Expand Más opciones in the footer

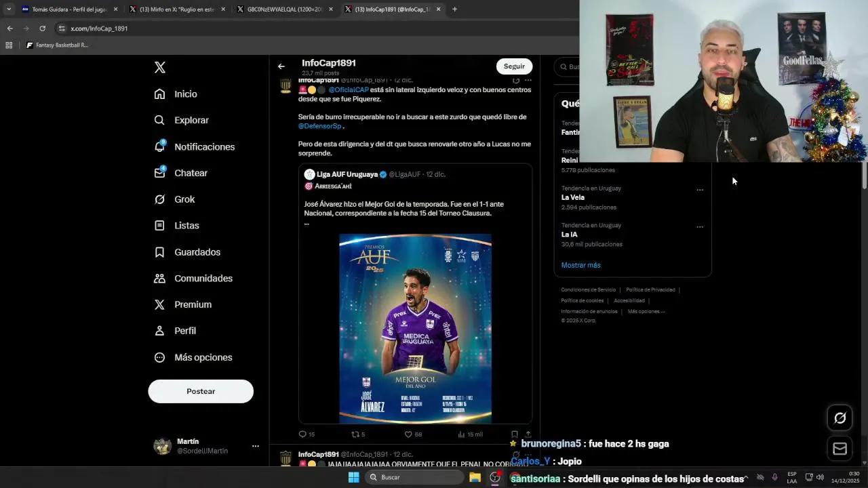point(646,311)
